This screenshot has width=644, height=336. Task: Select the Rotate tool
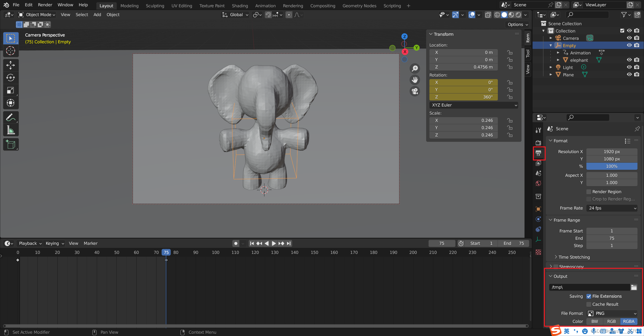tap(11, 78)
